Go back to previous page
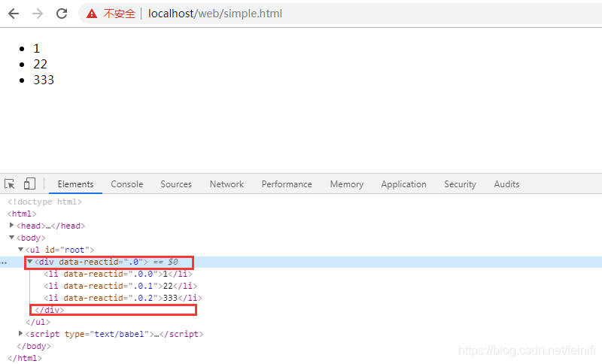 coord(14,14)
